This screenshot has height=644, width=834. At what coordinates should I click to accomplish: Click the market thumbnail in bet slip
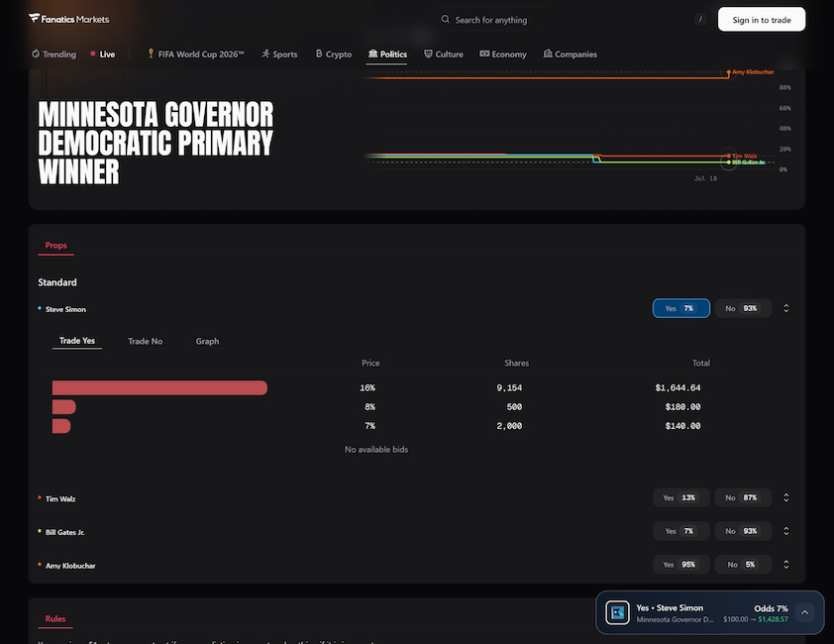click(x=617, y=612)
